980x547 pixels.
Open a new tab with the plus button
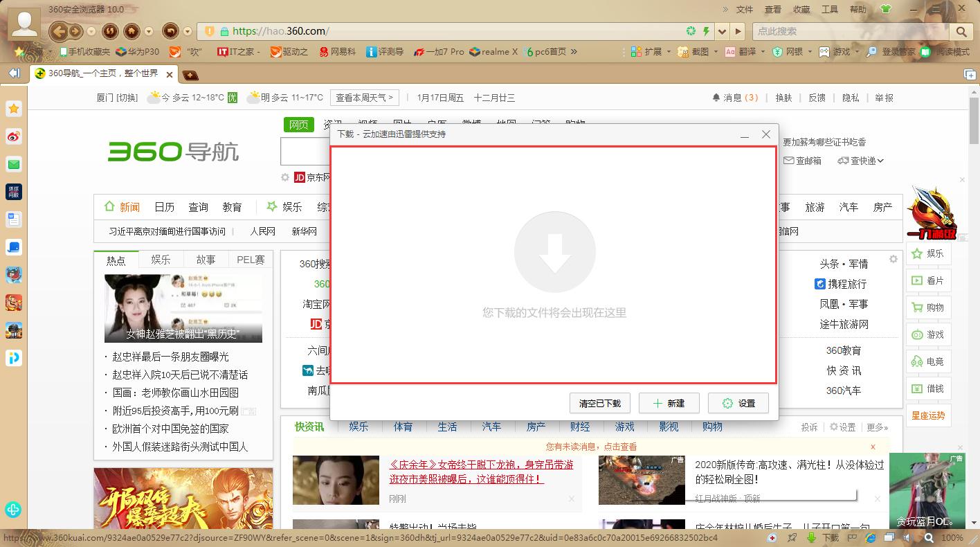[x=190, y=75]
